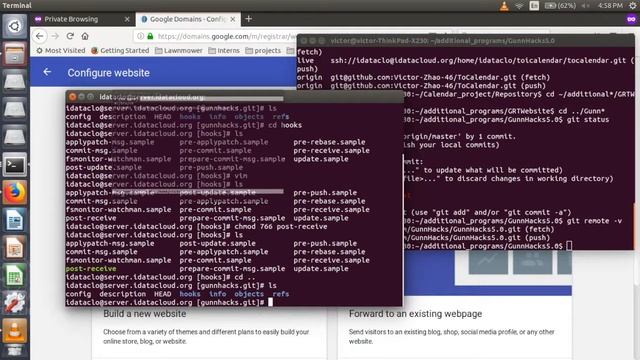Open a new Firefox tab

coord(249,19)
